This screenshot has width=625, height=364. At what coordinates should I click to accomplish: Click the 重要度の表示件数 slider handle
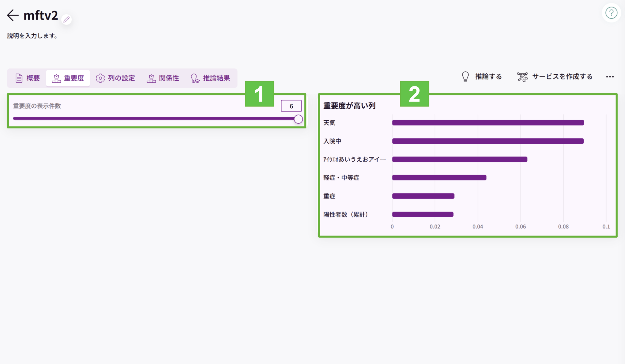[x=298, y=119]
